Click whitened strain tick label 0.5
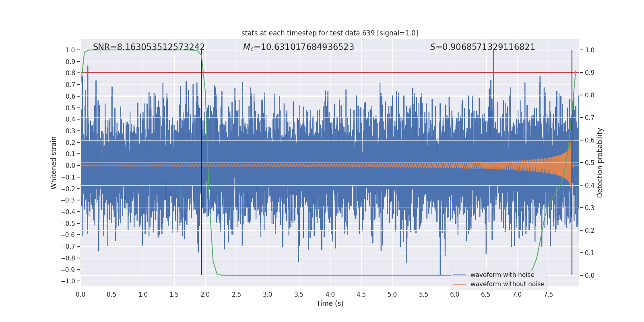 70,108
